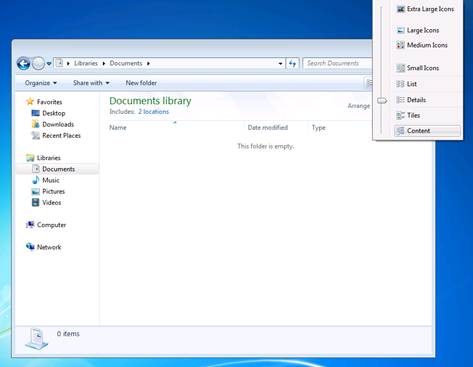Click the refresh icon beside address bar
Viewport: 473px width, 367px height.
pyautogui.click(x=293, y=63)
